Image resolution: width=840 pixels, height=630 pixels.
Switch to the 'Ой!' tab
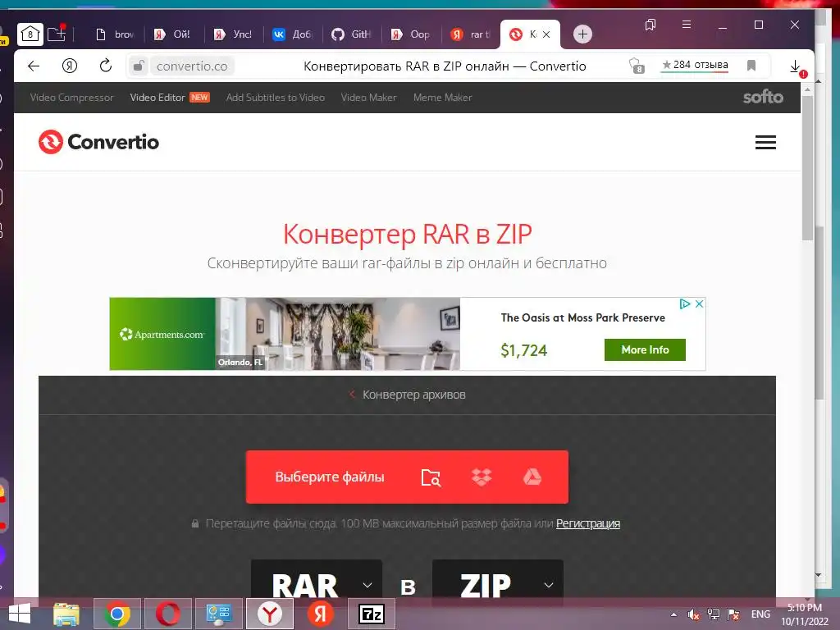click(173, 34)
